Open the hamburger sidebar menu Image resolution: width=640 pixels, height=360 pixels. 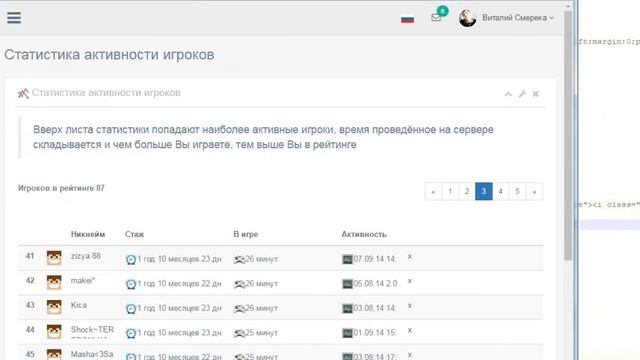coord(14,18)
